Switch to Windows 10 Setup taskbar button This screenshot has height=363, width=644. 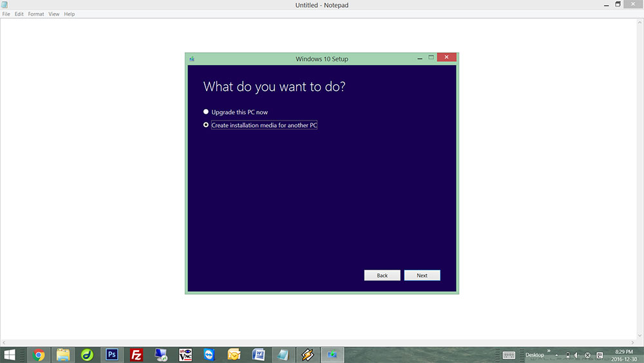pos(332,355)
